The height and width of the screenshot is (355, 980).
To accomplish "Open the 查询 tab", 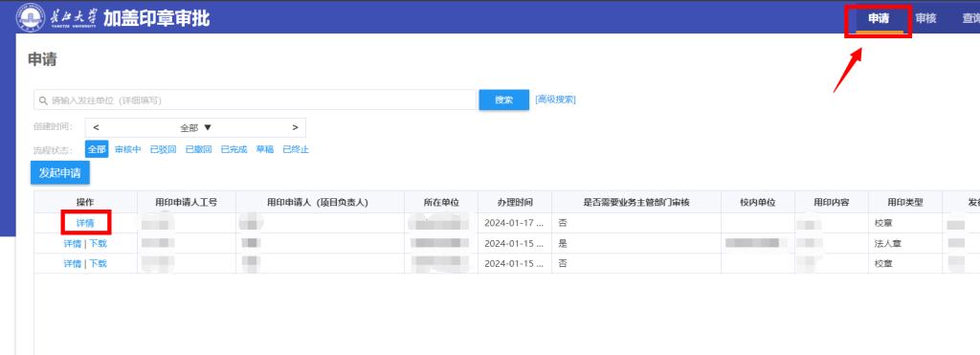I will click(x=970, y=19).
